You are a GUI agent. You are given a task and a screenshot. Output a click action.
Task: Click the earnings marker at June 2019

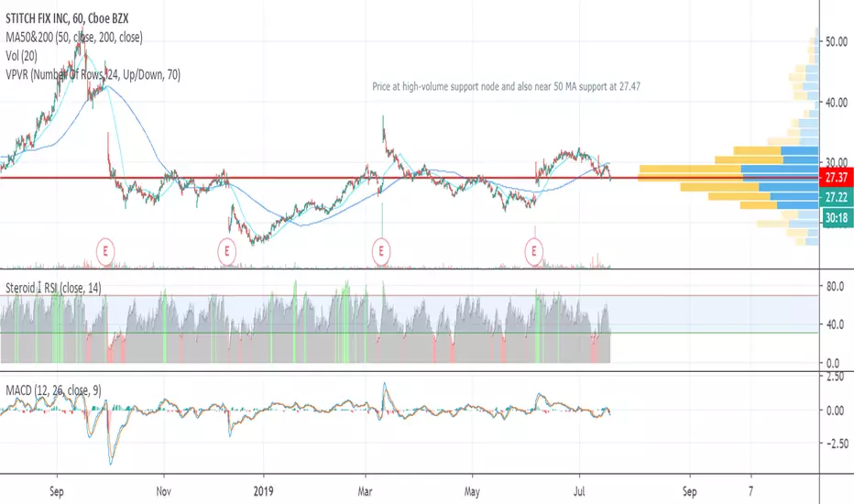[533, 252]
